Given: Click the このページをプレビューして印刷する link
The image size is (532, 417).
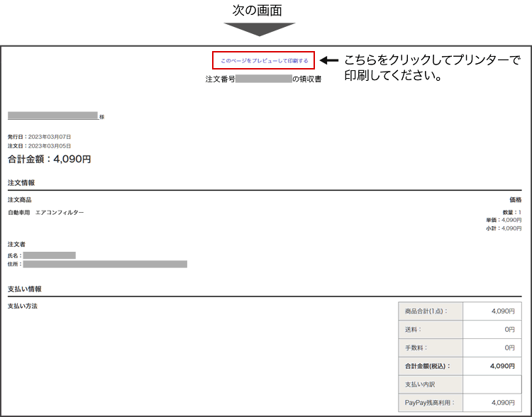Looking at the screenshot, I should [265, 61].
